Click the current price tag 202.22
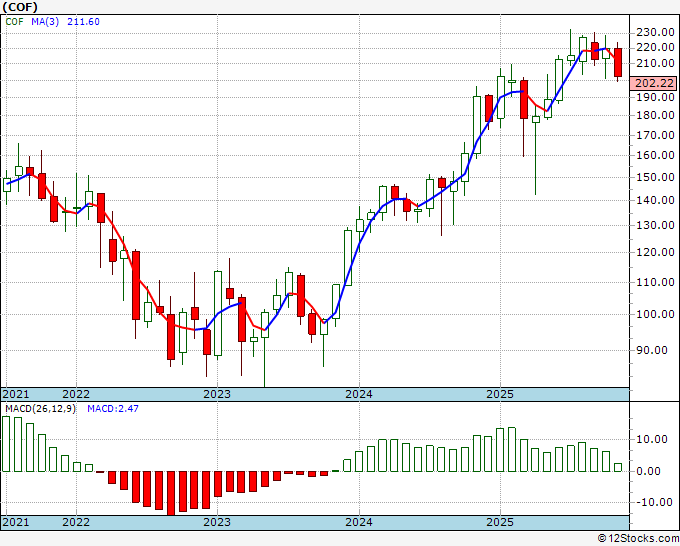680x546 pixels. pos(653,83)
